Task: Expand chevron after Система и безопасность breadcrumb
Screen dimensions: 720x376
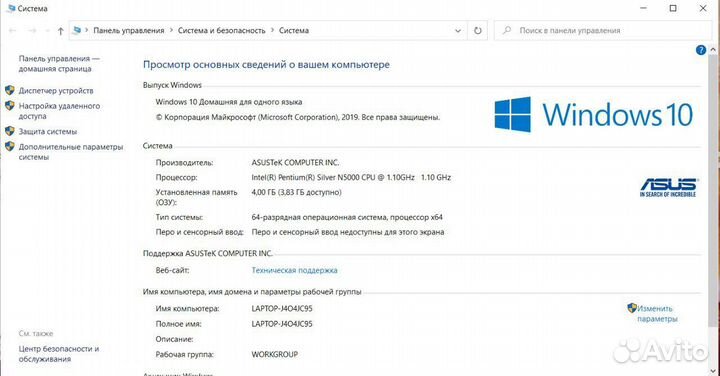Action: pyautogui.click(x=272, y=30)
